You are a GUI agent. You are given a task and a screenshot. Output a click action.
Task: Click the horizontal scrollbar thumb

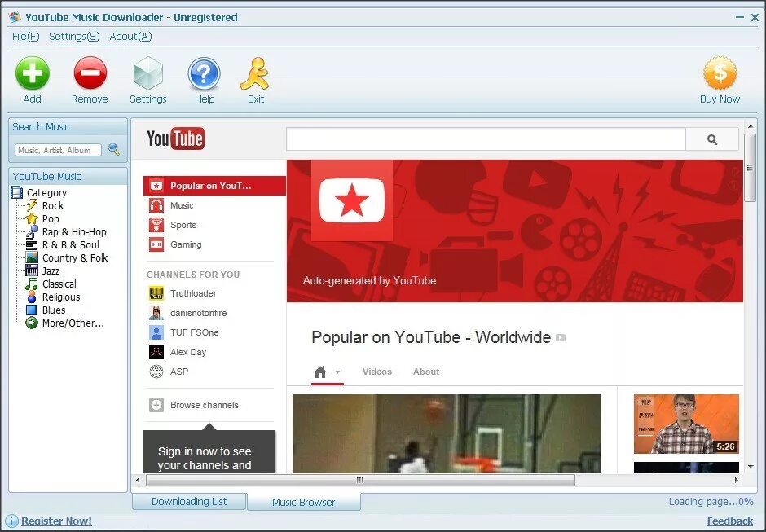tap(360, 480)
